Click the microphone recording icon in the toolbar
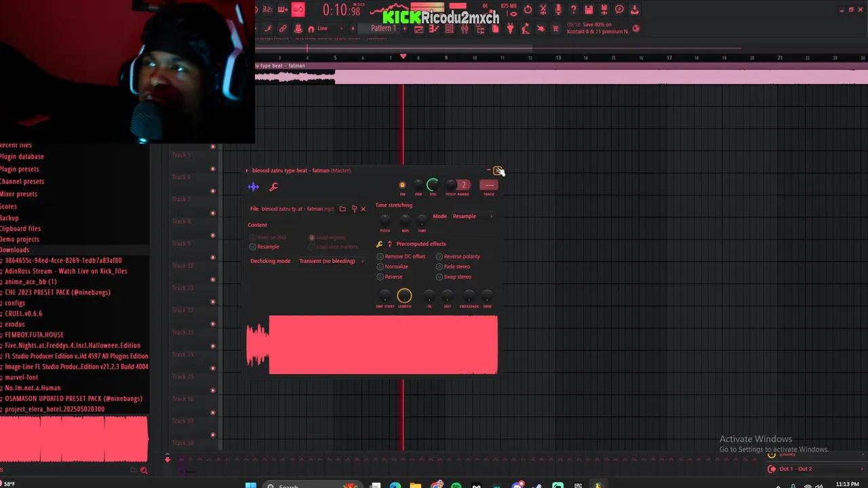The image size is (868, 488). [558, 9]
